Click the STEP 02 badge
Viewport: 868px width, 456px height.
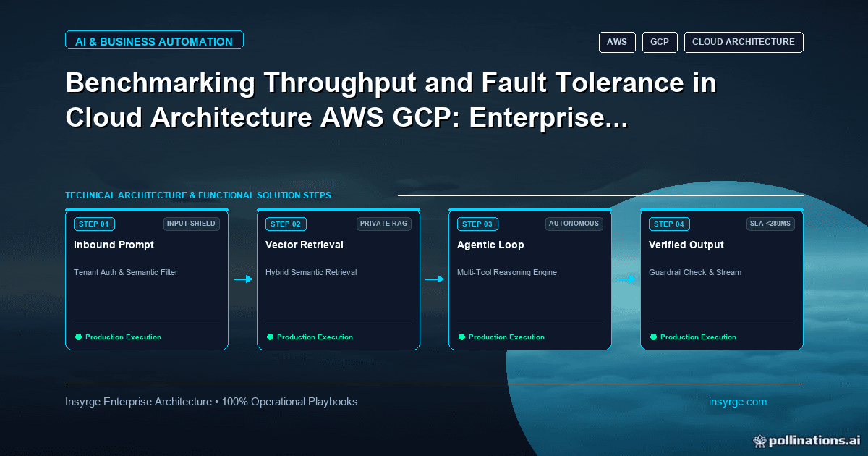(286, 224)
